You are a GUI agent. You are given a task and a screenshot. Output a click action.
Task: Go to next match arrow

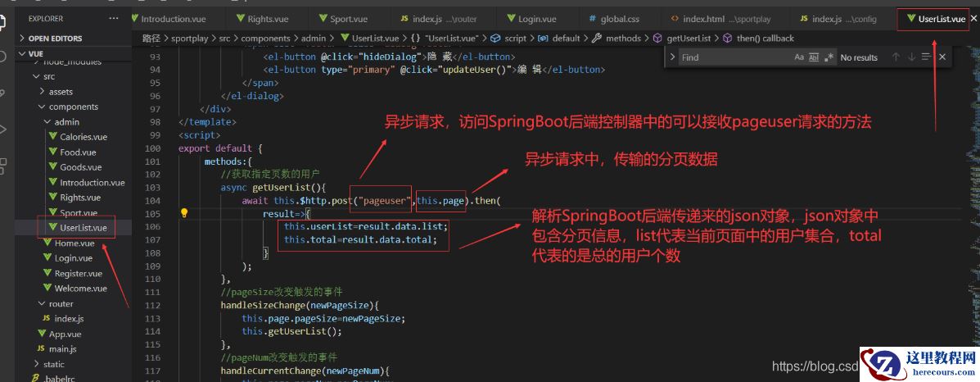click(911, 57)
